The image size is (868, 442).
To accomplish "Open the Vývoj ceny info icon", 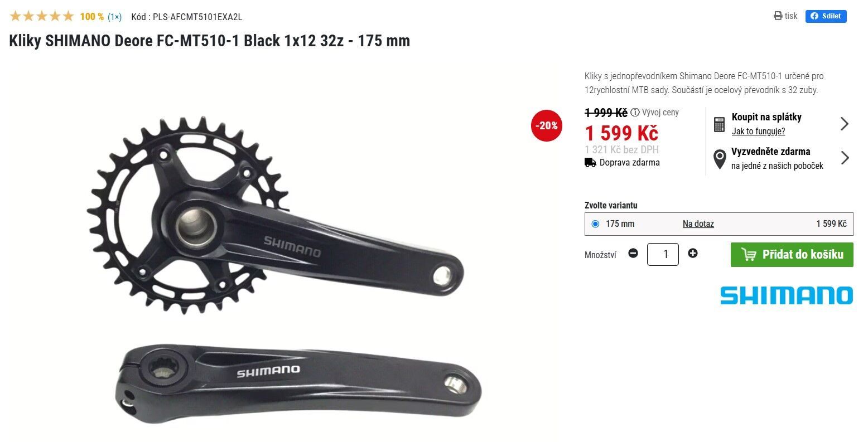I will click(x=635, y=113).
